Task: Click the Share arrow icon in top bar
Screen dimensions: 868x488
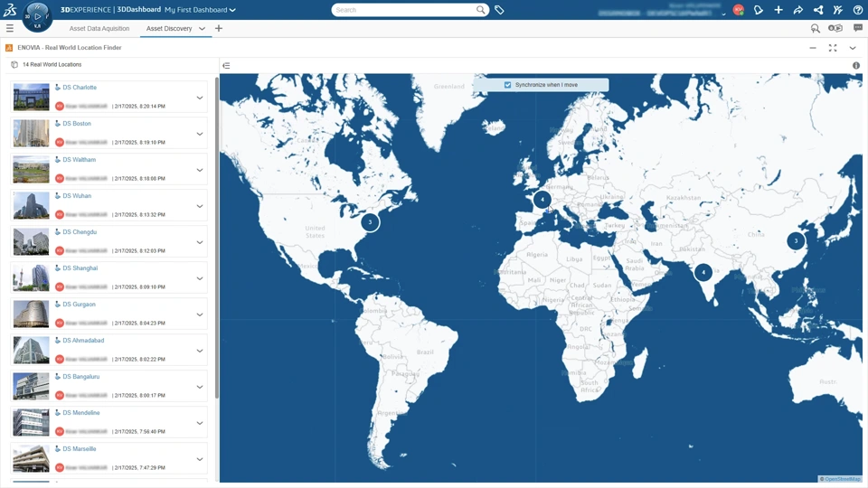Action: (798, 10)
